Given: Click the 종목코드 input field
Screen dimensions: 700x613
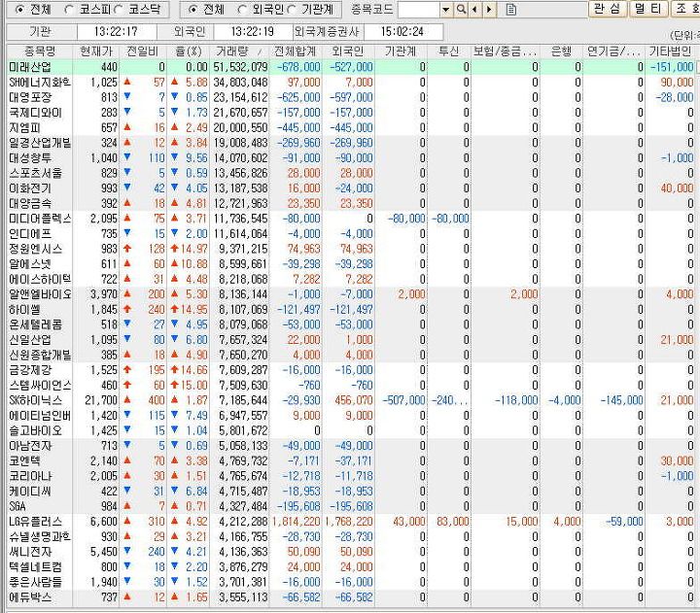Looking at the screenshot, I should click(x=419, y=10).
